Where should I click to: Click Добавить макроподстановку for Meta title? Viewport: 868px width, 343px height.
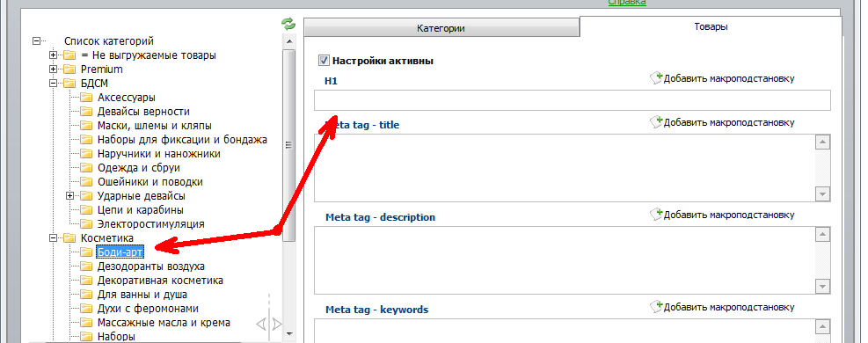coord(729,122)
